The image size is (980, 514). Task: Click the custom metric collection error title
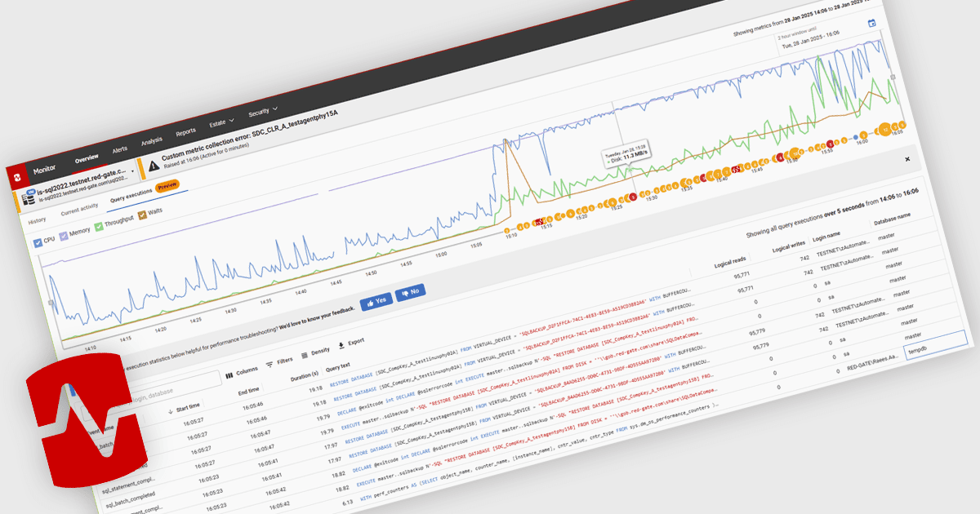tap(248, 135)
